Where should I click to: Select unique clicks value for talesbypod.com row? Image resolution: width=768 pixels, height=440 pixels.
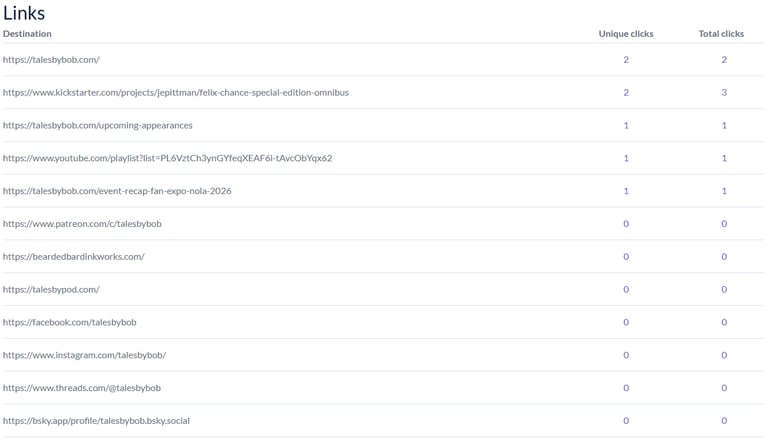[626, 290]
